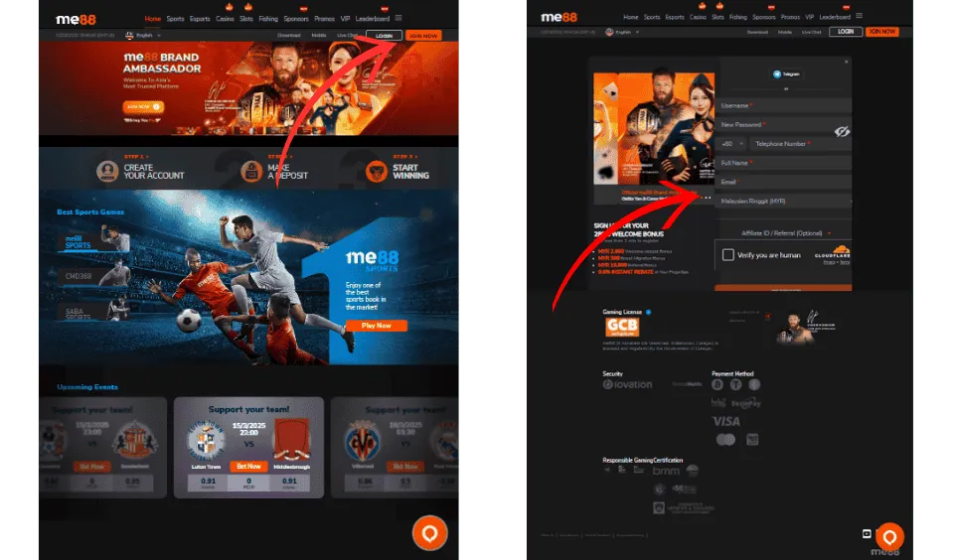Select the CMD368 provider tab

tap(94, 273)
